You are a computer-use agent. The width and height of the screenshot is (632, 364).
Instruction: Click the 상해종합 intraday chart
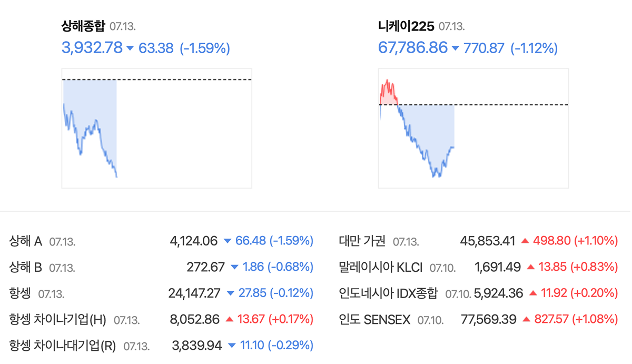tap(157, 128)
